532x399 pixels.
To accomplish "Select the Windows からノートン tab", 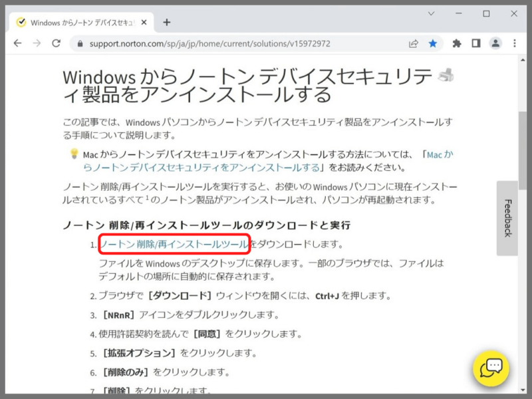I will point(81,23).
